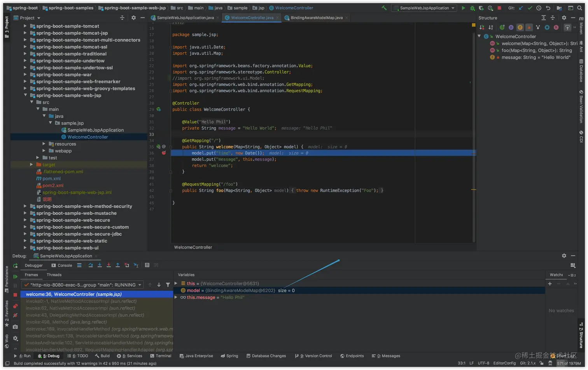This screenshot has width=588, height=370.
Task: Click the Step Over debugger icon
Action: pyautogui.click(x=91, y=265)
